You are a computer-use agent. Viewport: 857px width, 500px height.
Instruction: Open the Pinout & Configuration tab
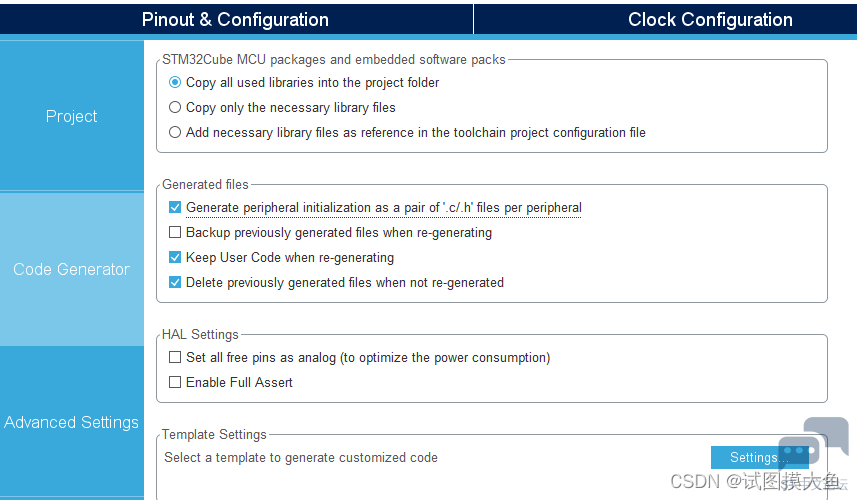(x=236, y=20)
